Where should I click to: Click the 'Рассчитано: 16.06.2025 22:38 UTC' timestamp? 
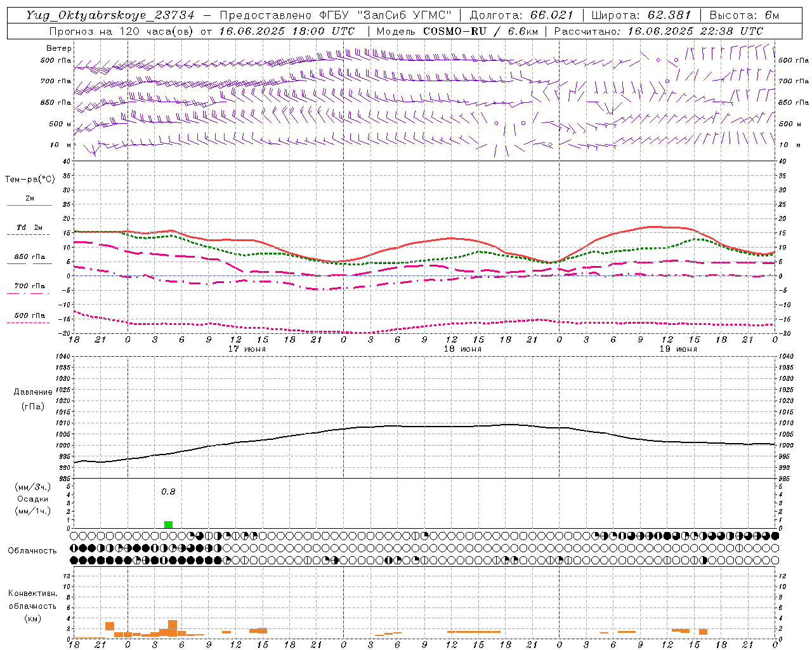tap(658, 31)
